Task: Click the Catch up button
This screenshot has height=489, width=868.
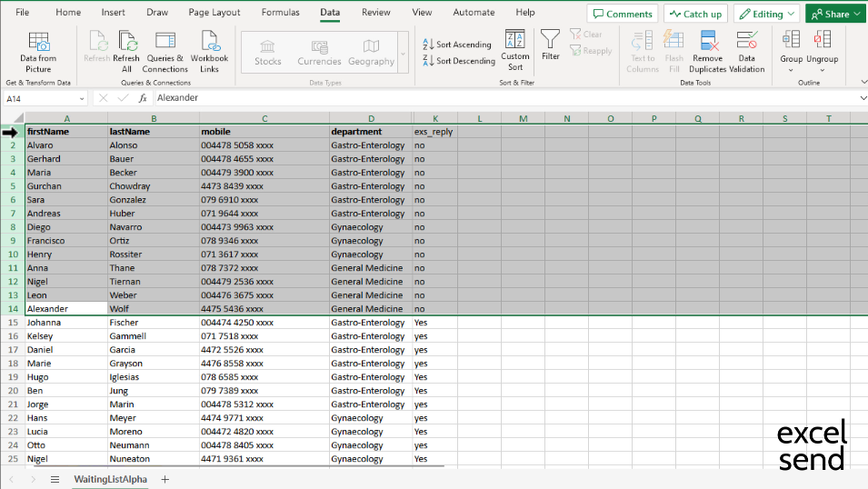Action: (x=696, y=14)
